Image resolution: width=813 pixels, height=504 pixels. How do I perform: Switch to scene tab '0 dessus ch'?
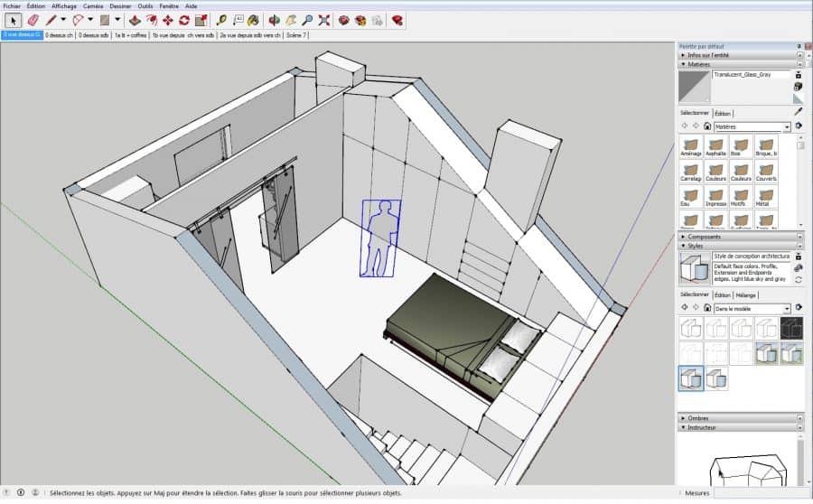pos(59,35)
